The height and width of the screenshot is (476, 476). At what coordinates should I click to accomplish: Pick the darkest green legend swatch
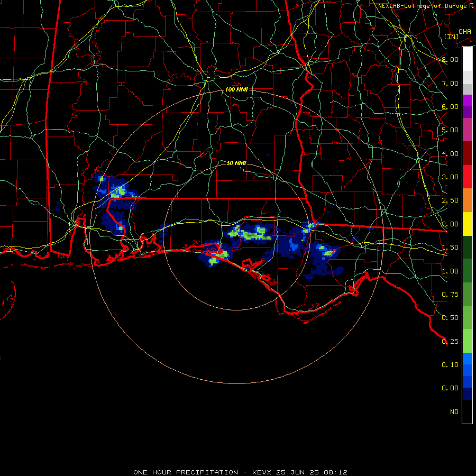[x=467, y=248]
